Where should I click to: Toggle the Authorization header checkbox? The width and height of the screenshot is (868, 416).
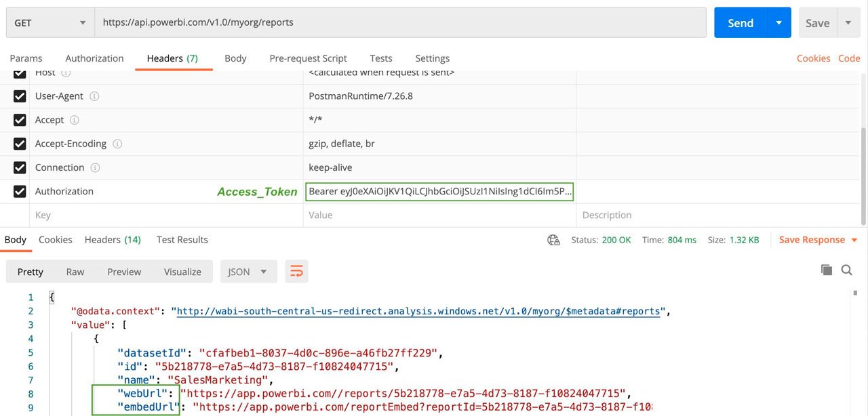(20, 191)
